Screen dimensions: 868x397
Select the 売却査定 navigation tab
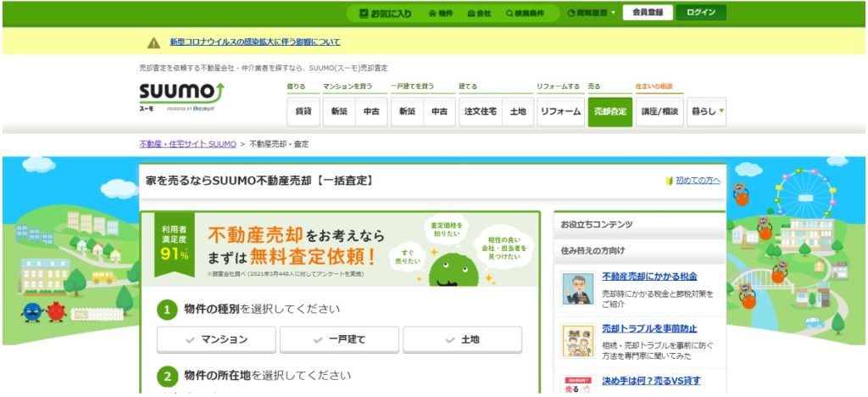610,111
